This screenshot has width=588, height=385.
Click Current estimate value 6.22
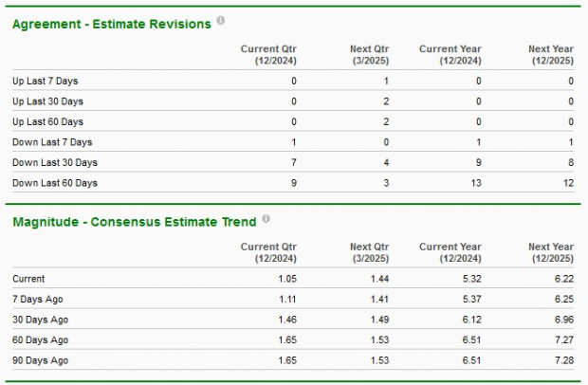tap(564, 279)
